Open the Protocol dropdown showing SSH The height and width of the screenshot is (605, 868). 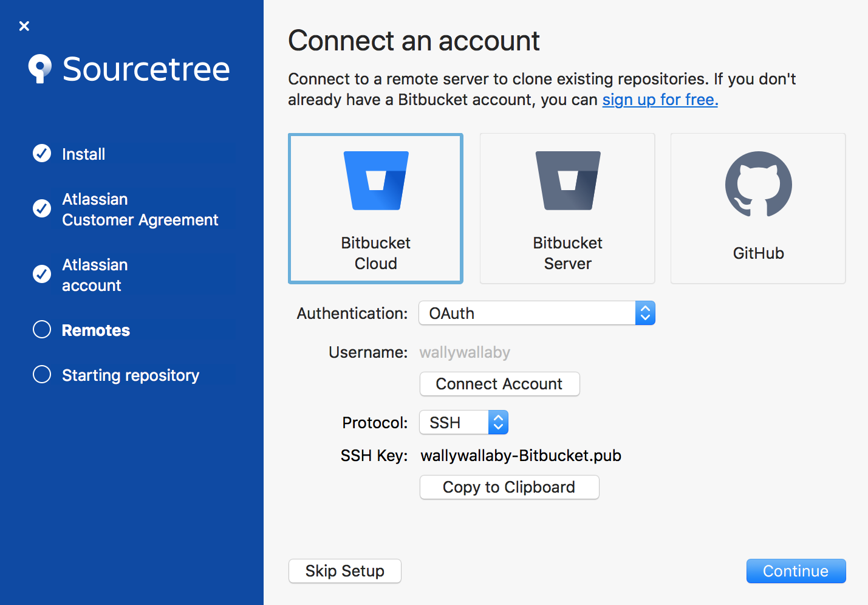tap(463, 422)
